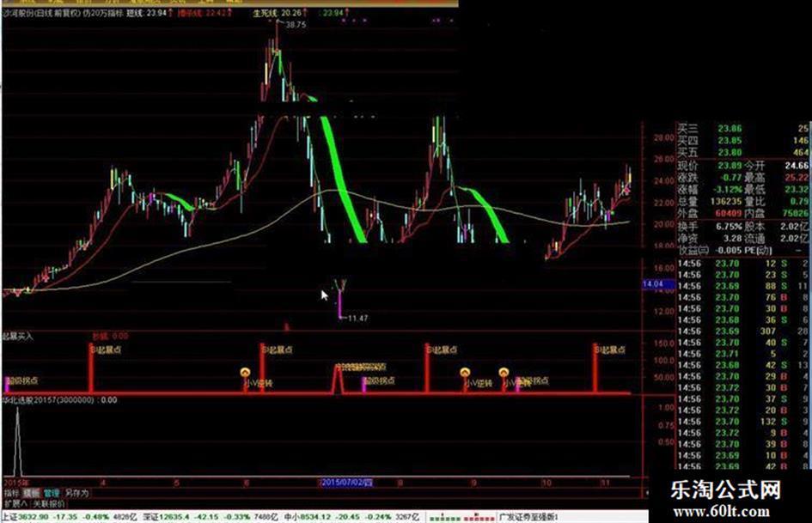
Task: Click the first 起暴点 spike label near April
Action: click(x=107, y=350)
